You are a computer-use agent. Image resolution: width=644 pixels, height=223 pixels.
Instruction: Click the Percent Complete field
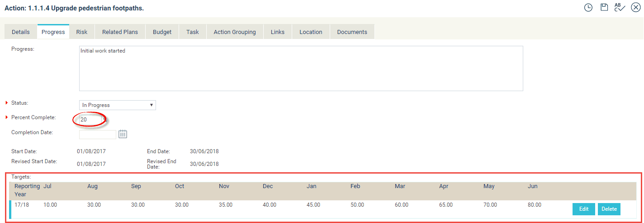(90, 120)
